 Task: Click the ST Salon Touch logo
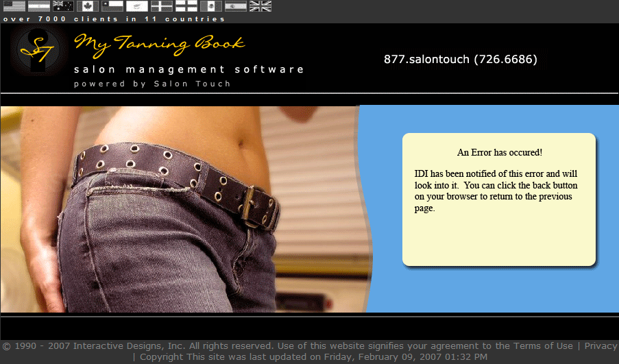pos(38,50)
